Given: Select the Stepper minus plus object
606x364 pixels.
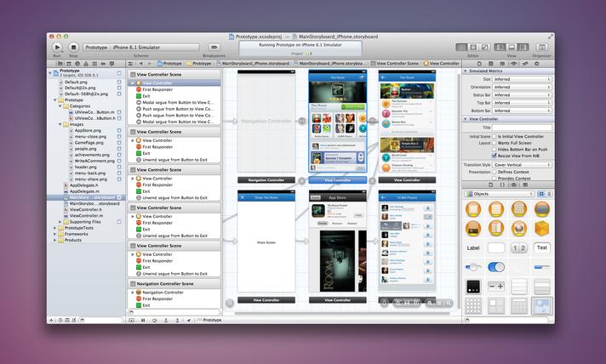Looking at the screenshot, I should (x=496, y=287).
